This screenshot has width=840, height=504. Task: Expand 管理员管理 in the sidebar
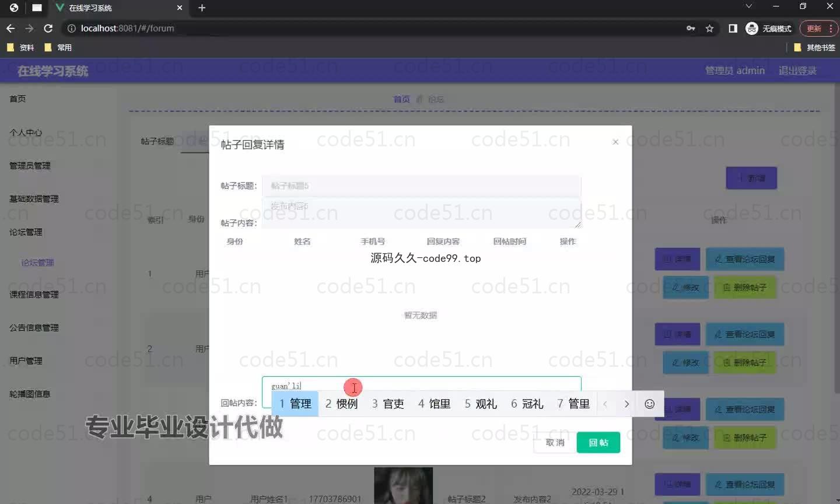coord(30,166)
